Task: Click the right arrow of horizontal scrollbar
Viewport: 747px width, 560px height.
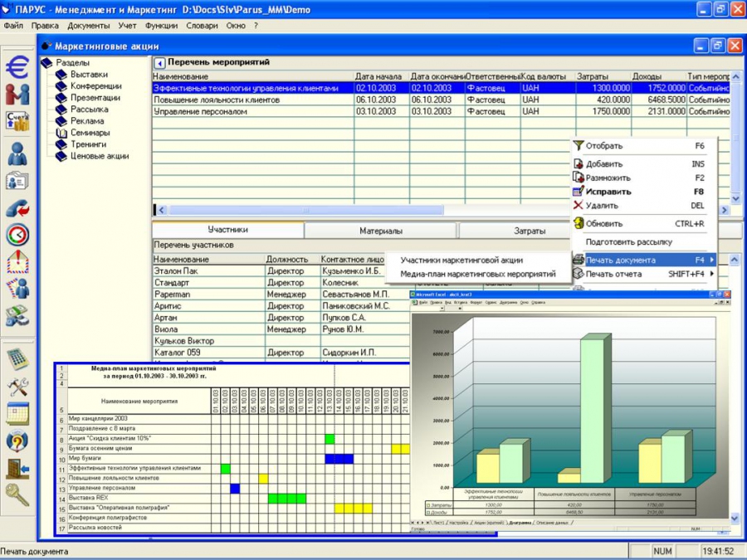Action: 725,210
